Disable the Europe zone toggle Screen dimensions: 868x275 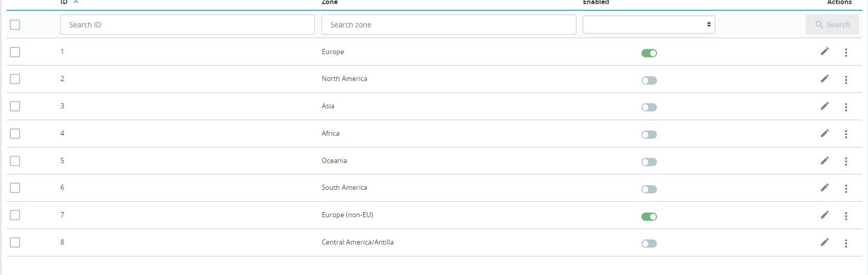(649, 53)
